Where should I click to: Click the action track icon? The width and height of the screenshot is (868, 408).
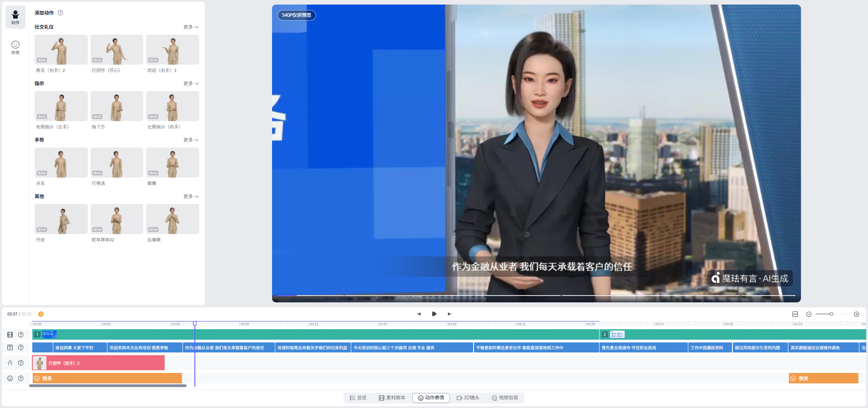pos(10,363)
